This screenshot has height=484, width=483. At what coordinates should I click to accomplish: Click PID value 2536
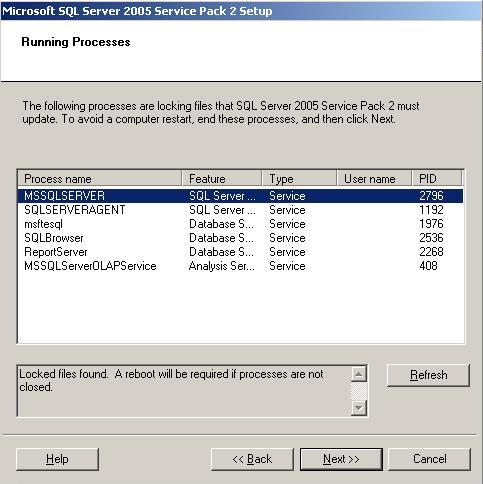431,238
